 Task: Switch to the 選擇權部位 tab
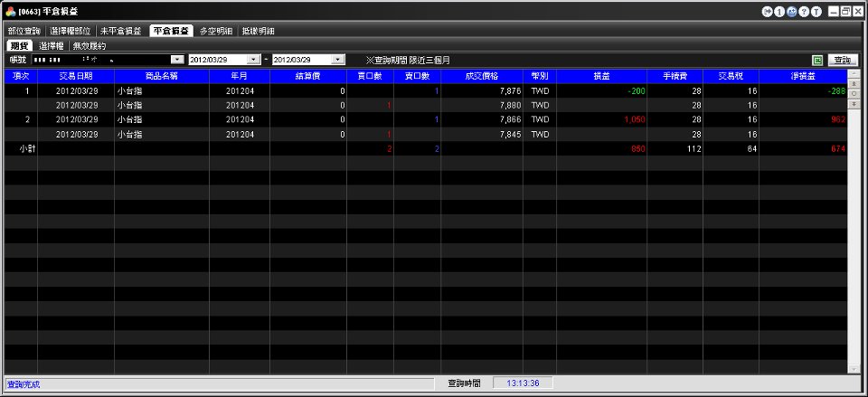71,31
